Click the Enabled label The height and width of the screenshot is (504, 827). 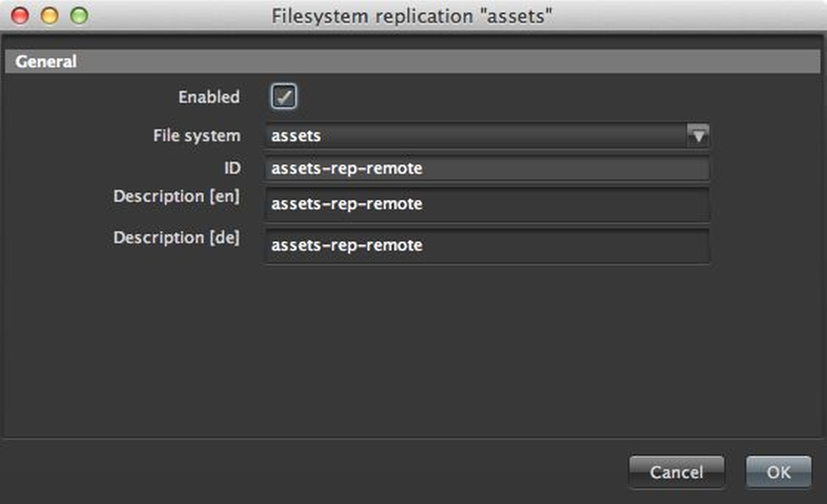point(208,97)
